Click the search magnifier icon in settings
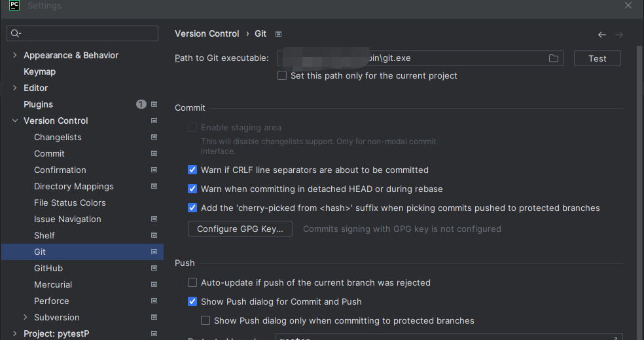This screenshot has height=340, width=644. (x=16, y=33)
